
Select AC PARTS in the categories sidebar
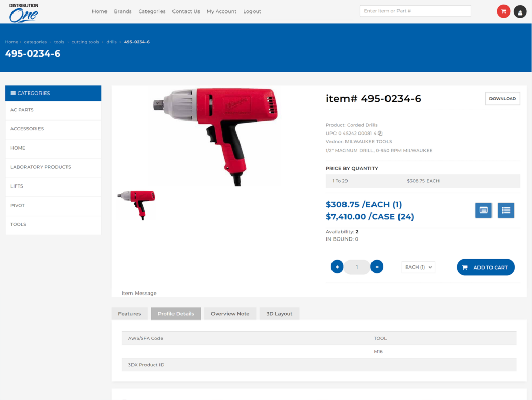[x=54, y=110]
